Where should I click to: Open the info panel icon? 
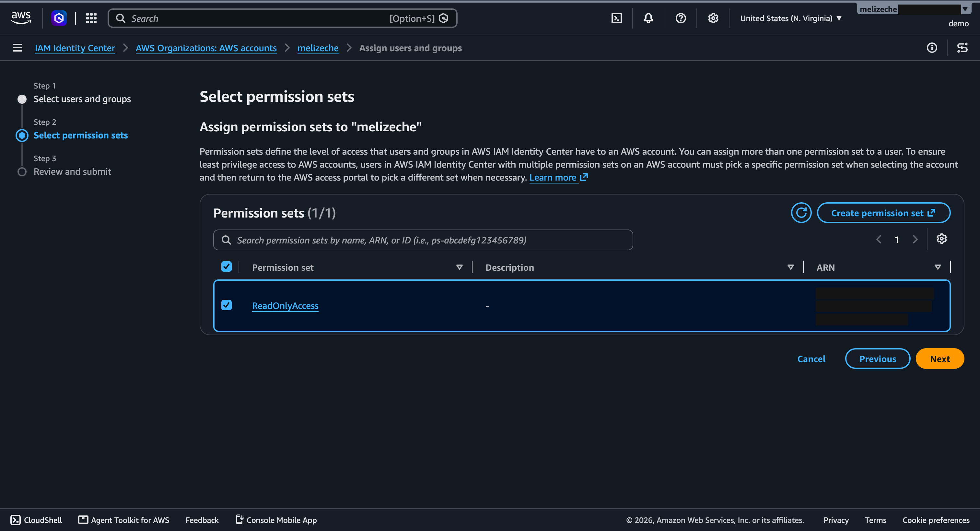[932, 48]
